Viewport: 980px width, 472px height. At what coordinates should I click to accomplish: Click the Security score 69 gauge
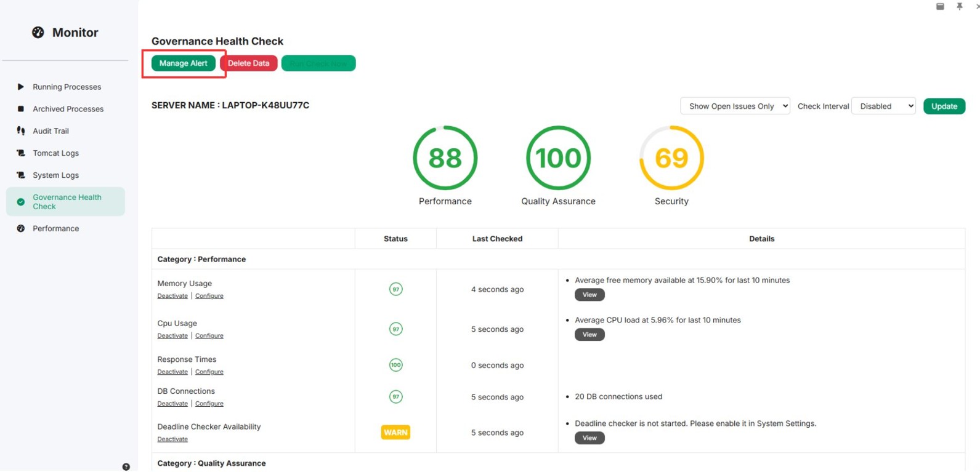(671, 158)
